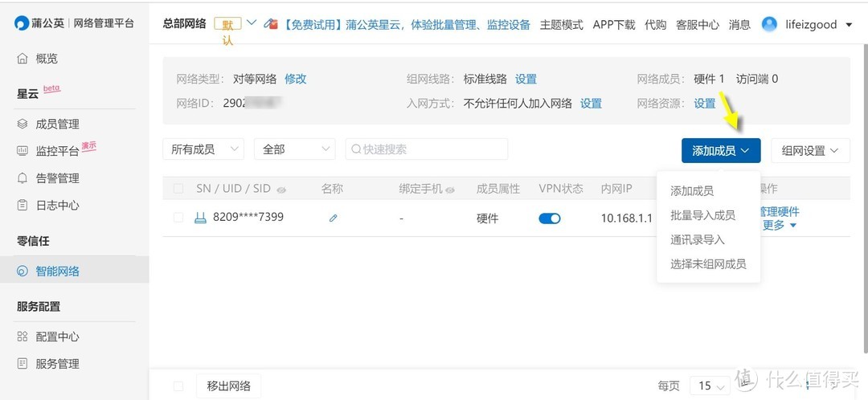Click the 管理硬件 link
Image resolution: width=868 pixels, height=400 pixels.
(780, 211)
